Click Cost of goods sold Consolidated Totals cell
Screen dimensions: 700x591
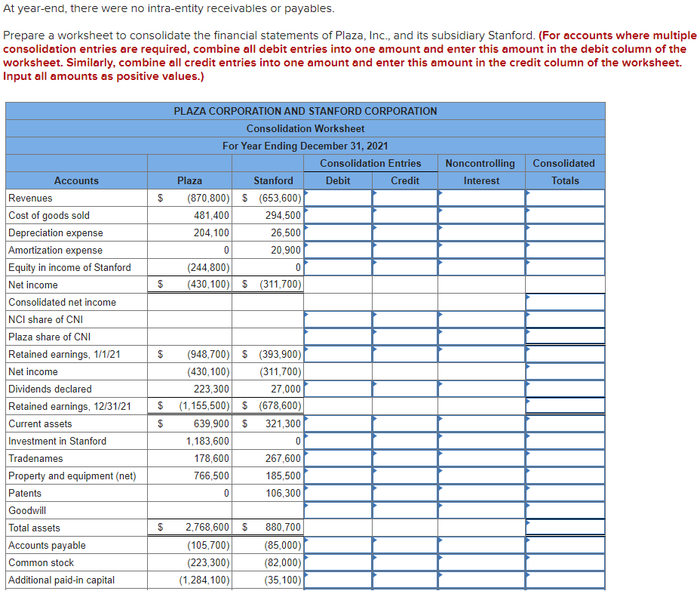(565, 215)
